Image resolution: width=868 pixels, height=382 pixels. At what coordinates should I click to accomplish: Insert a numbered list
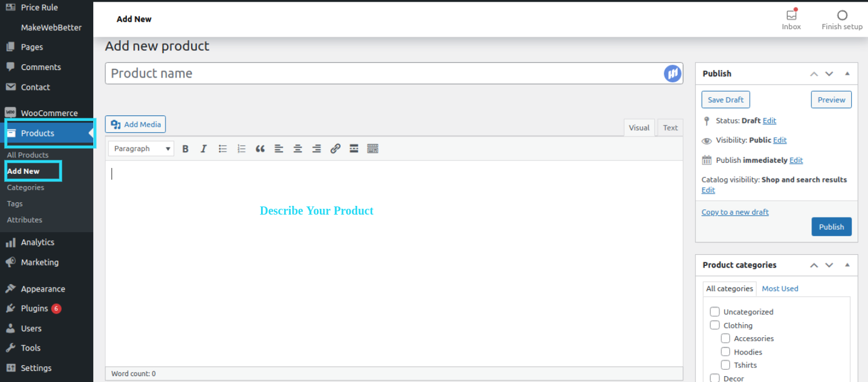(x=241, y=148)
